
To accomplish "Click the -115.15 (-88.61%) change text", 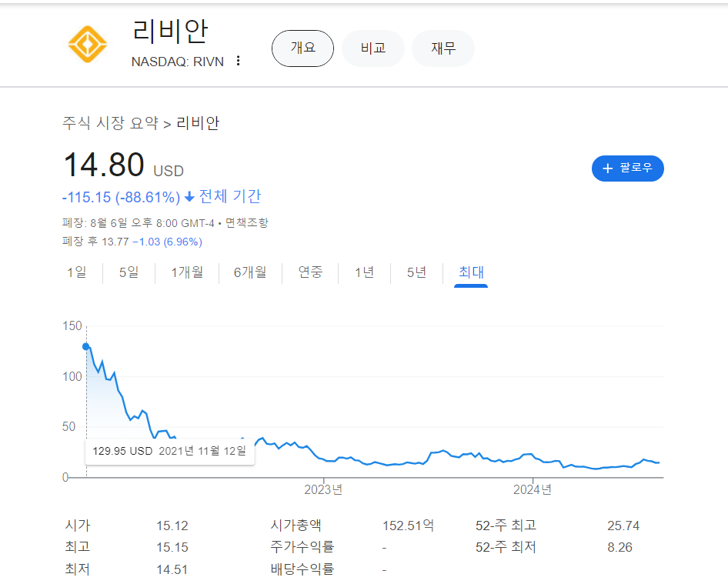I will tap(121, 197).
